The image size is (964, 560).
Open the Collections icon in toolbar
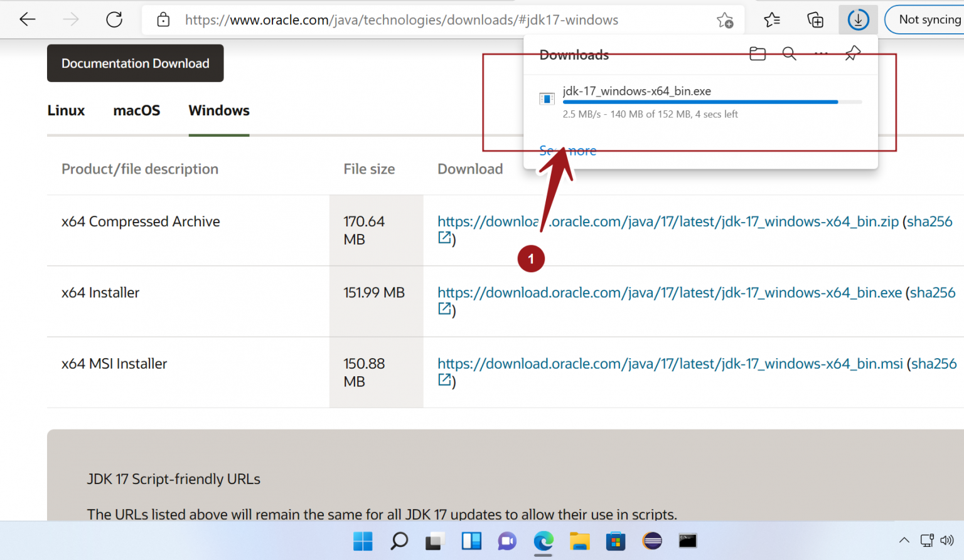pyautogui.click(x=815, y=20)
